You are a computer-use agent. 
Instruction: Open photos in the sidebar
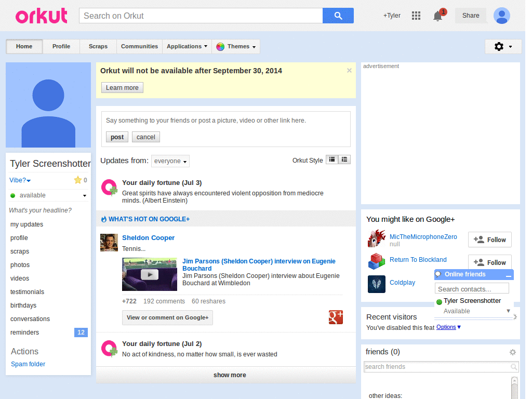pyautogui.click(x=20, y=265)
